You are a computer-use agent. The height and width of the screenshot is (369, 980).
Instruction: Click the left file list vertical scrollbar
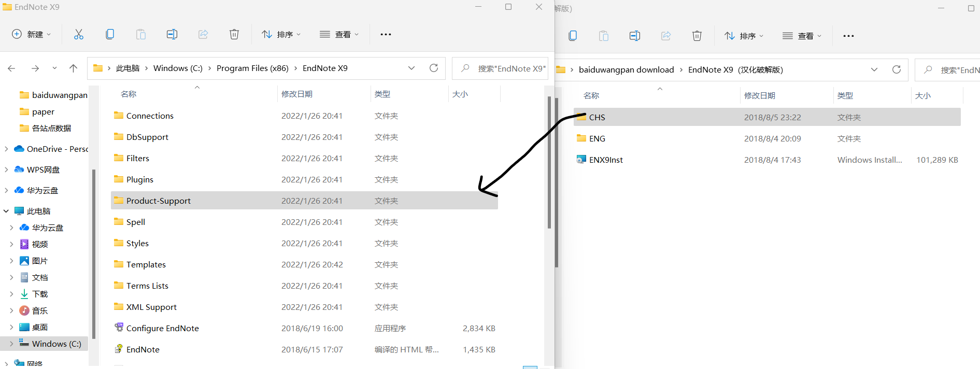click(549, 162)
